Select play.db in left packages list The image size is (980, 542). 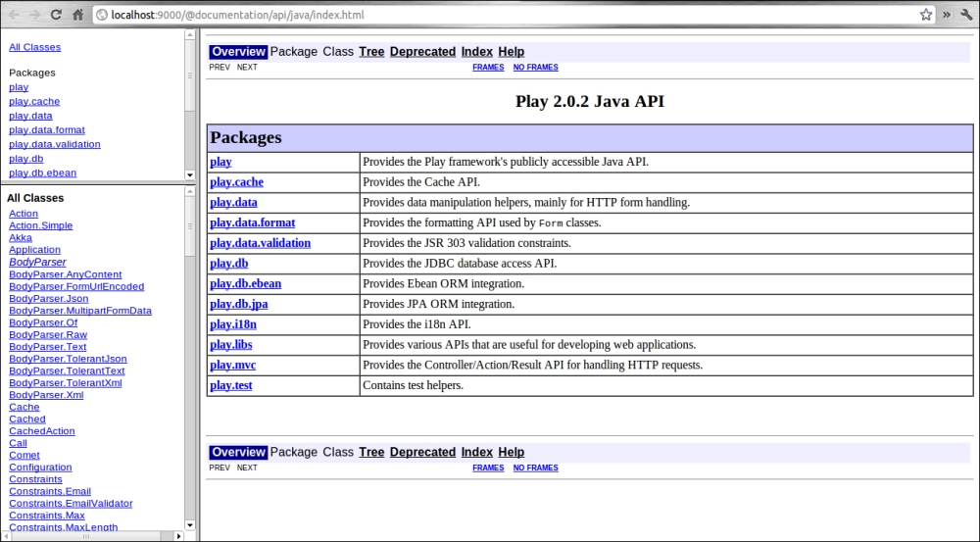(26, 159)
